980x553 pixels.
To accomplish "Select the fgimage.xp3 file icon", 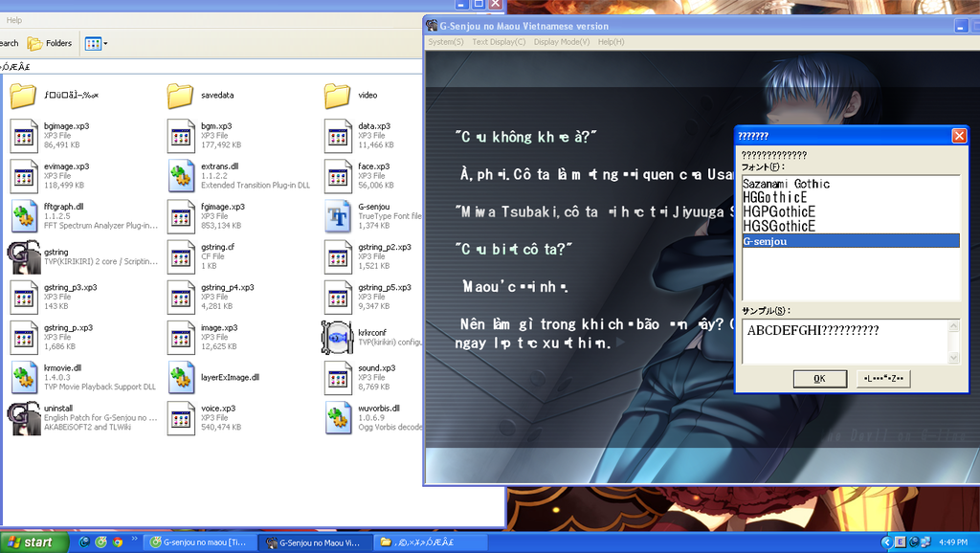I will [181, 216].
